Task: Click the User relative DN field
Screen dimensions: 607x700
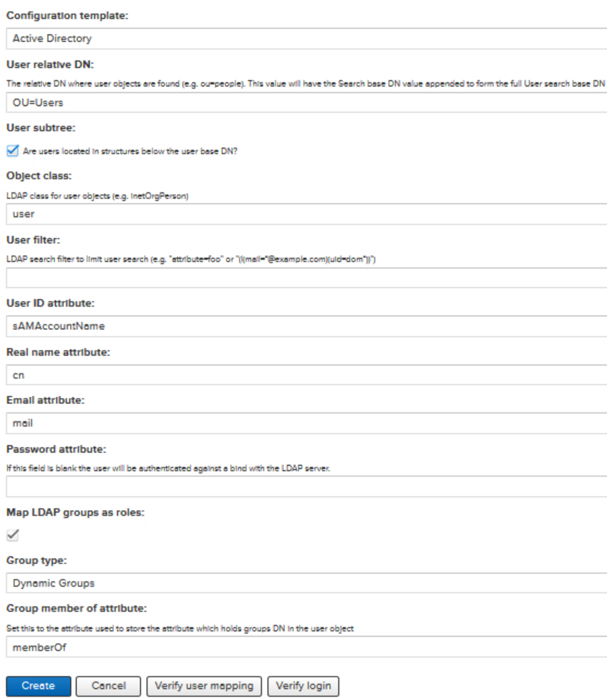Action: pos(306,103)
